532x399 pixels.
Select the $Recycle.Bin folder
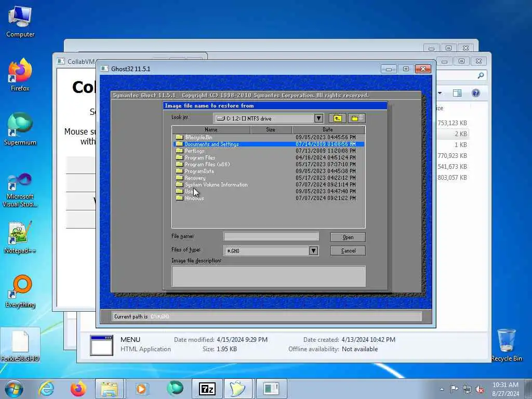269,137
